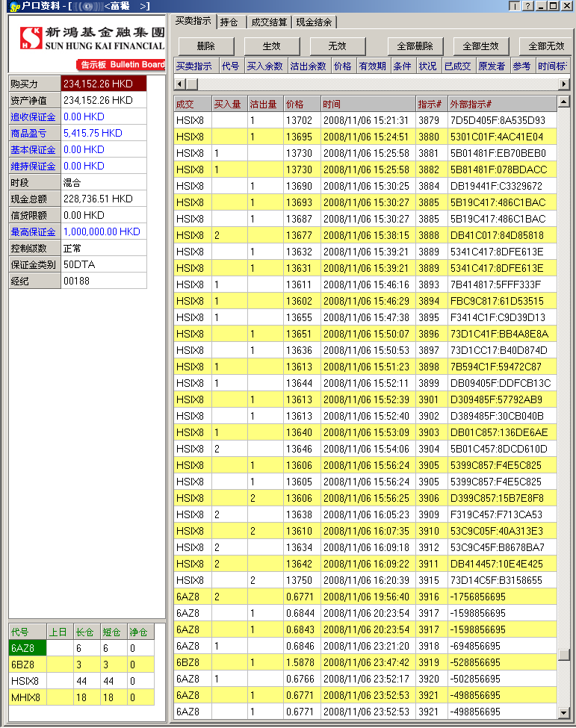Image resolution: width=576 pixels, height=728 pixels.
Task: Click the 最高保证金 link
Action: [33, 232]
